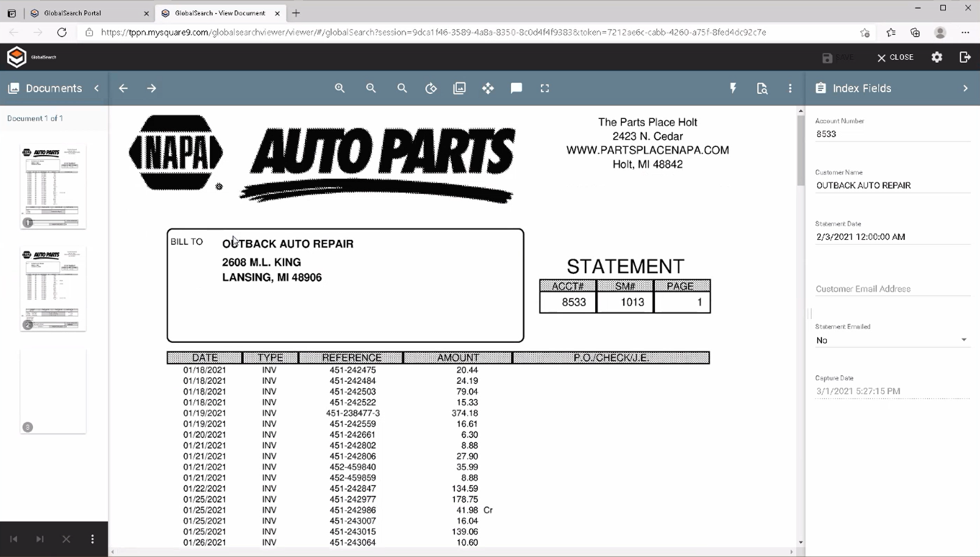This screenshot has height=557, width=980.
Task: Open the browser profile icon
Action: [940, 32]
